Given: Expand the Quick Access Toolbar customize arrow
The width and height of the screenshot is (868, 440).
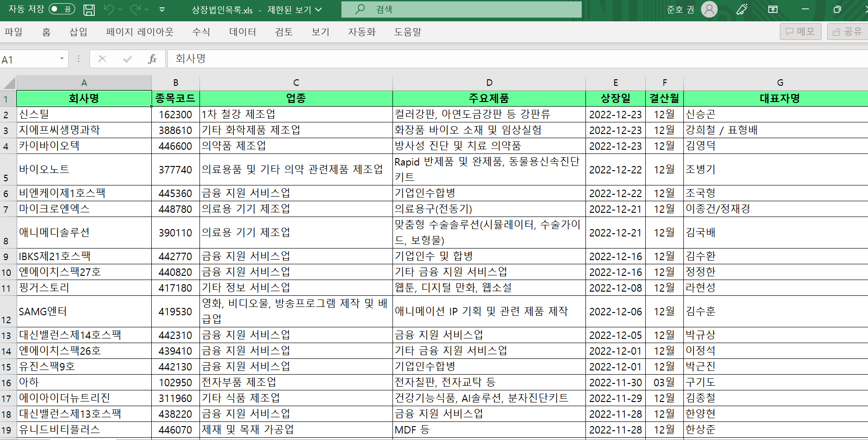Looking at the screenshot, I should (162, 10).
